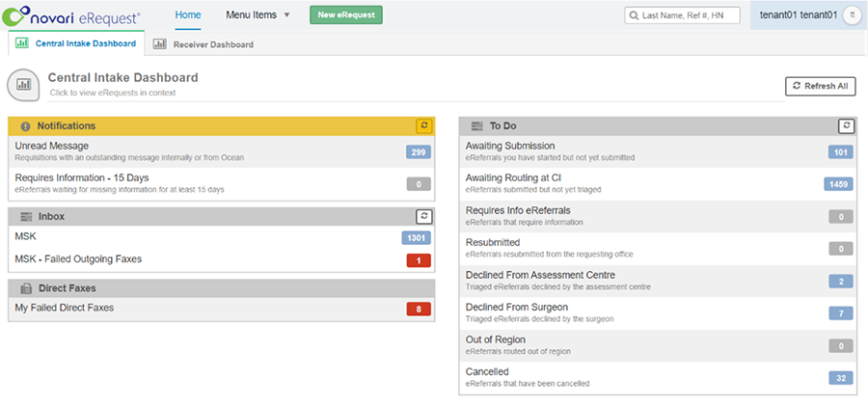Open MSK - Failed Outgoing Faxes
This screenshot has height=406, width=868.
(222, 259)
